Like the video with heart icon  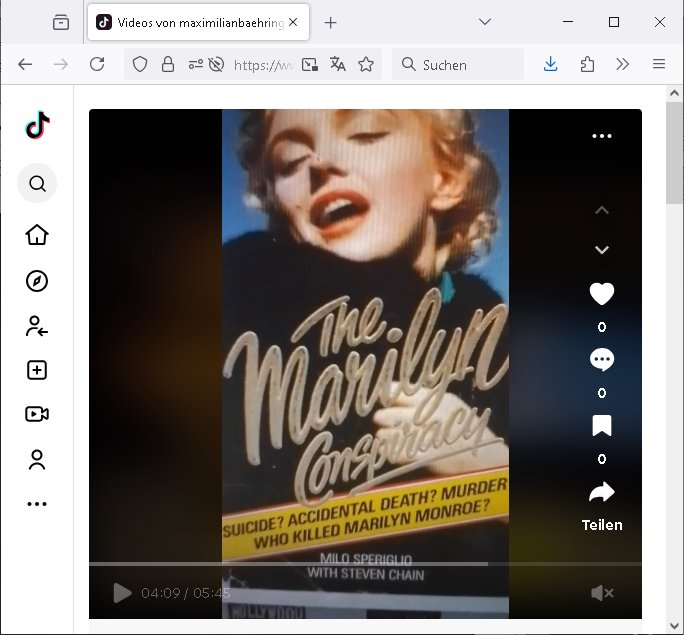point(602,294)
